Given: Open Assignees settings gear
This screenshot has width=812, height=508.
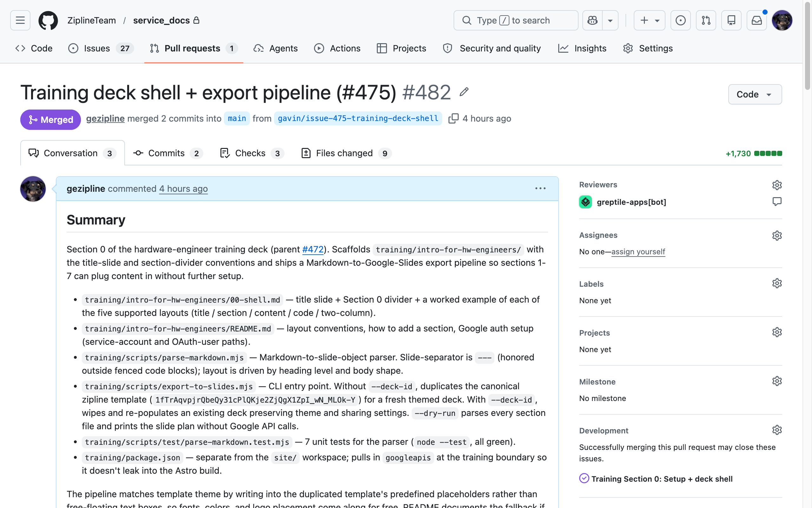Looking at the screenshot, I should pyautogui.click(x=777, y=235).
